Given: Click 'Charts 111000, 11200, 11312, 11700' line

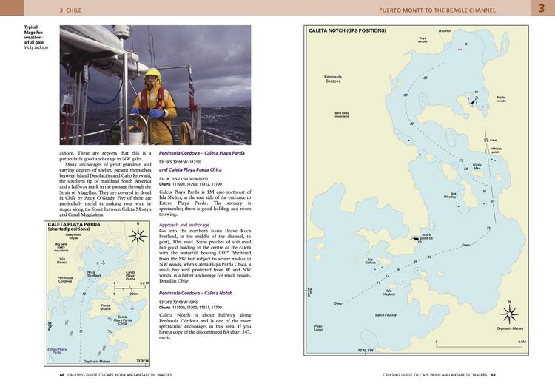Looking at the screenshot, I should click(x=190, y=184).
